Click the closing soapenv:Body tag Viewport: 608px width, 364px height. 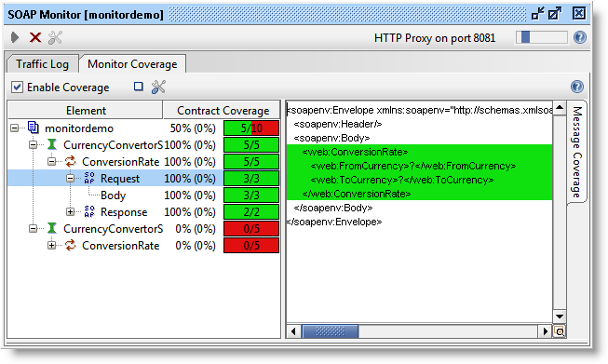(333, 208)
